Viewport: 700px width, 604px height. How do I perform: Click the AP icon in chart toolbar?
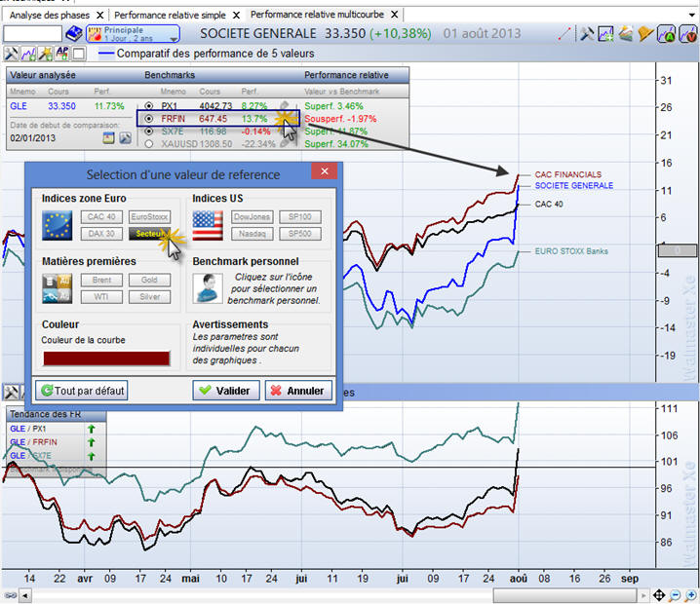click(x=62, y=54)
